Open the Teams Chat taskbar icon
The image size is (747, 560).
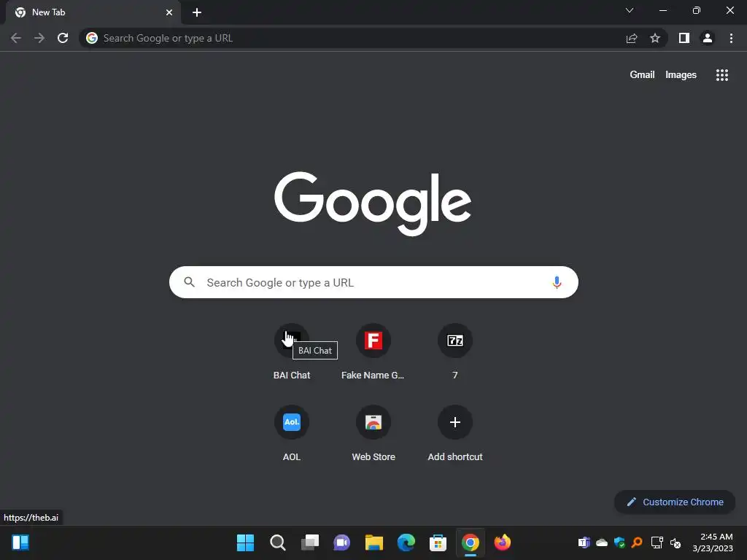point(341,542)
